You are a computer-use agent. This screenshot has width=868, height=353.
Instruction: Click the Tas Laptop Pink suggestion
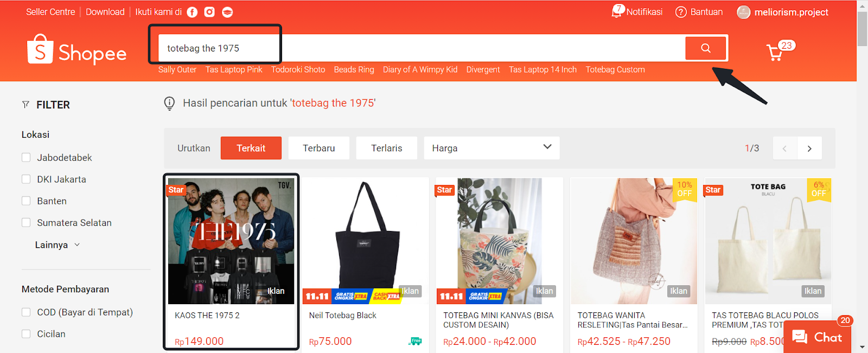[x=234, y=69]
